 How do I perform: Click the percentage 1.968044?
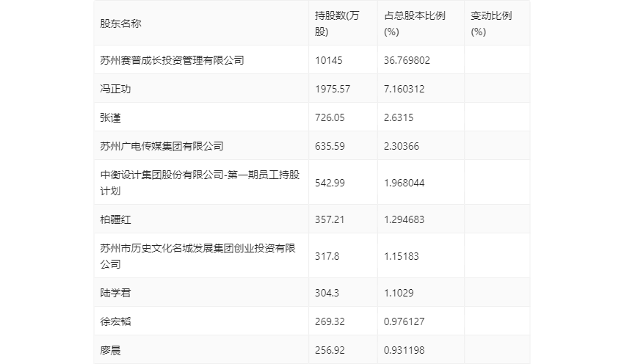pos(404,183)
